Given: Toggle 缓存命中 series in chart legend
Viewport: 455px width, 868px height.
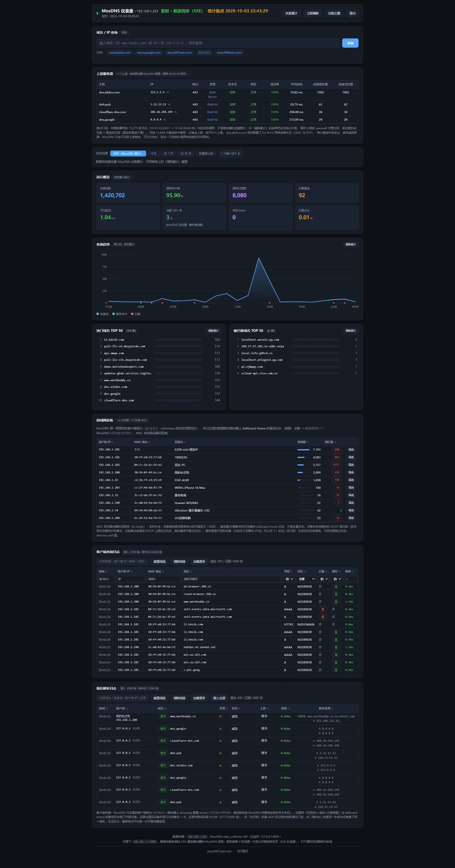Looking at the screenshot, I should coord(120,314).
